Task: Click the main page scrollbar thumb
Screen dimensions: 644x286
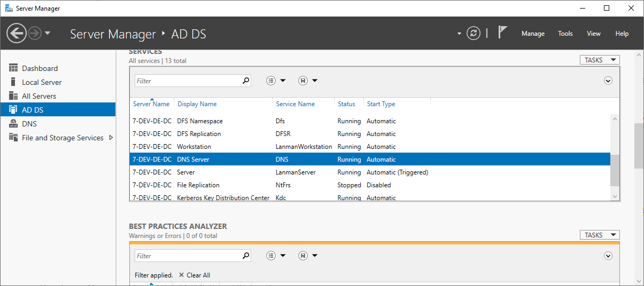Action: 639,146
